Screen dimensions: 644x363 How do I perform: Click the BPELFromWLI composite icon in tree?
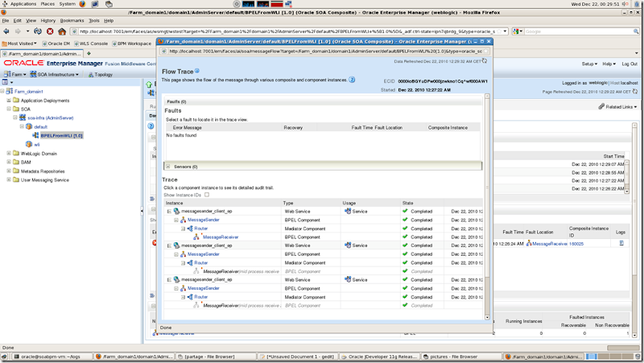(35, 135)
